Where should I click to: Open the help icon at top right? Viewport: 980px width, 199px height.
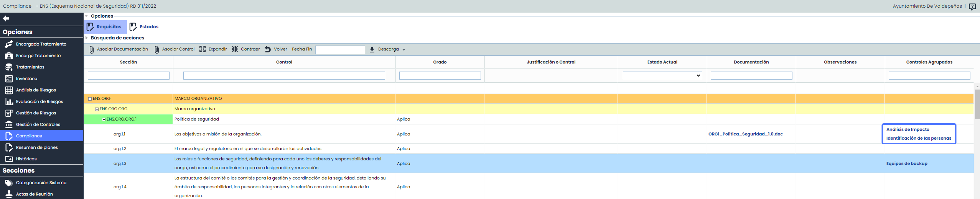pos(972,7)
